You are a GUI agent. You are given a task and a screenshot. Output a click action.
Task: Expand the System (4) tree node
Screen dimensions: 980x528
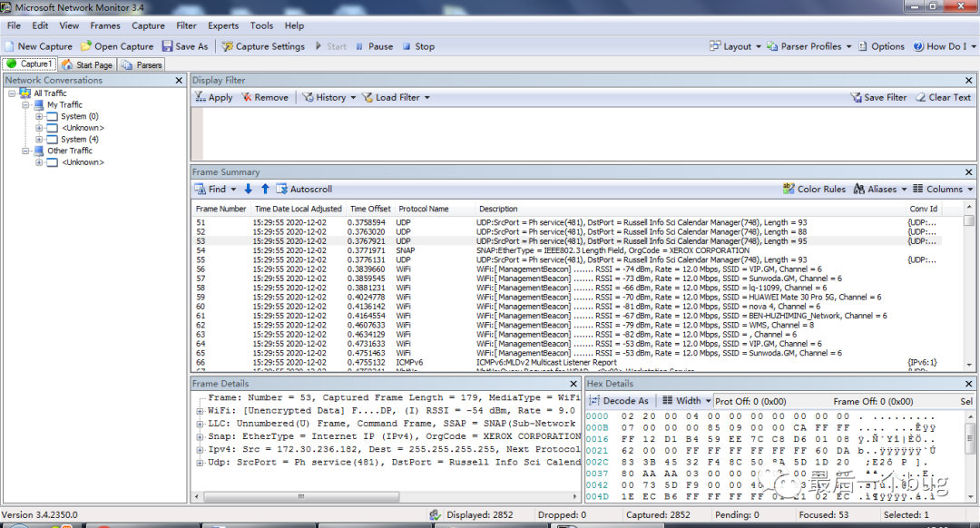point(39,140)
